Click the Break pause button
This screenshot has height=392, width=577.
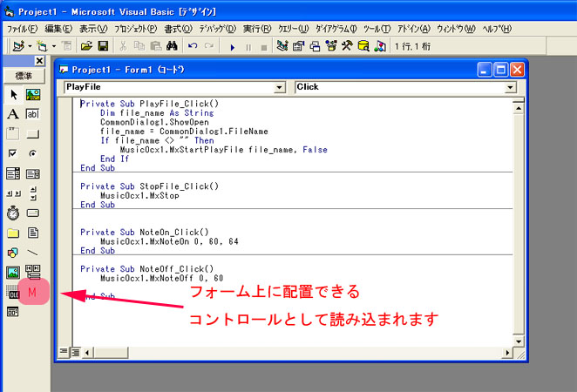coord(248,47)
